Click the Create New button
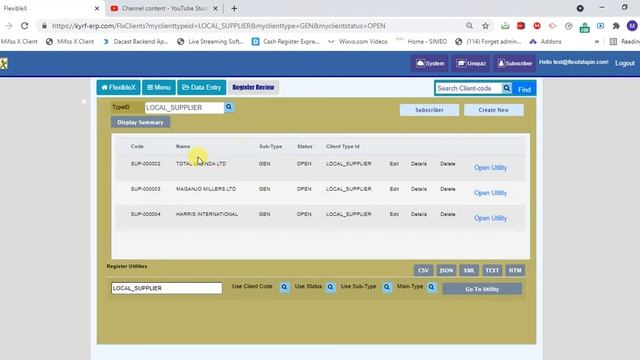The height and width of the screenshot is (360, 640). click(493, 110)
